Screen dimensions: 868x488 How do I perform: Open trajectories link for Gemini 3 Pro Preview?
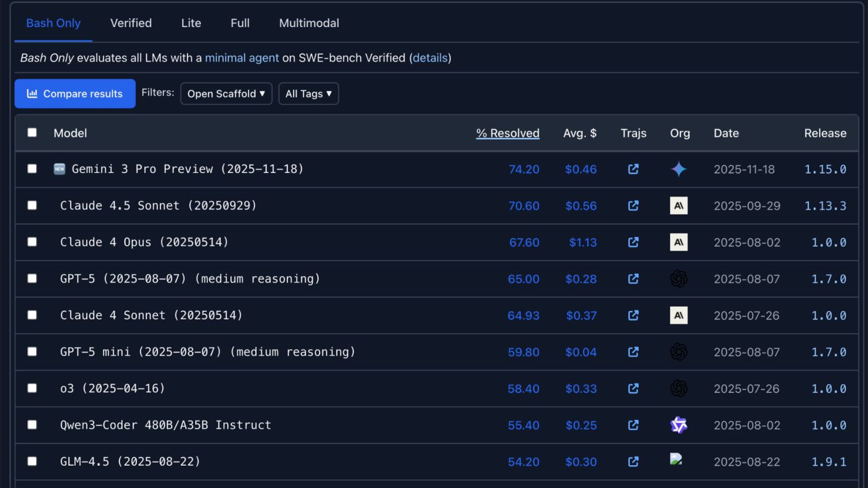(633, 169)
